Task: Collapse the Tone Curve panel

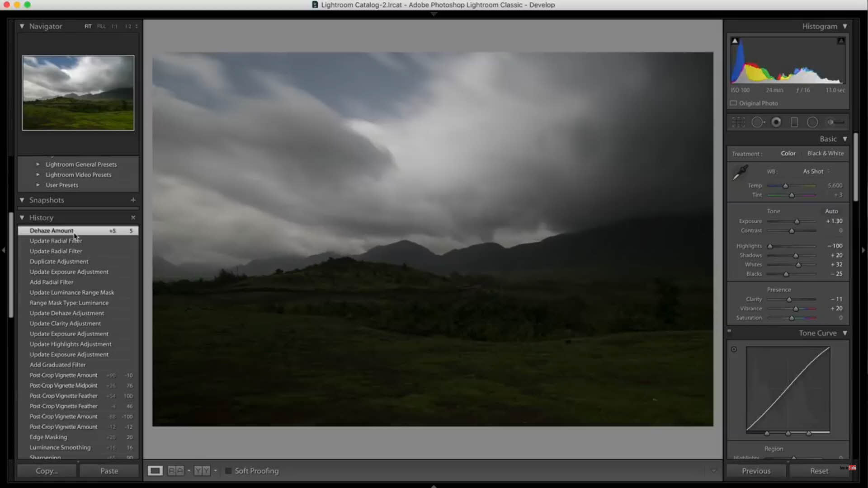Action: click(845, 333)
